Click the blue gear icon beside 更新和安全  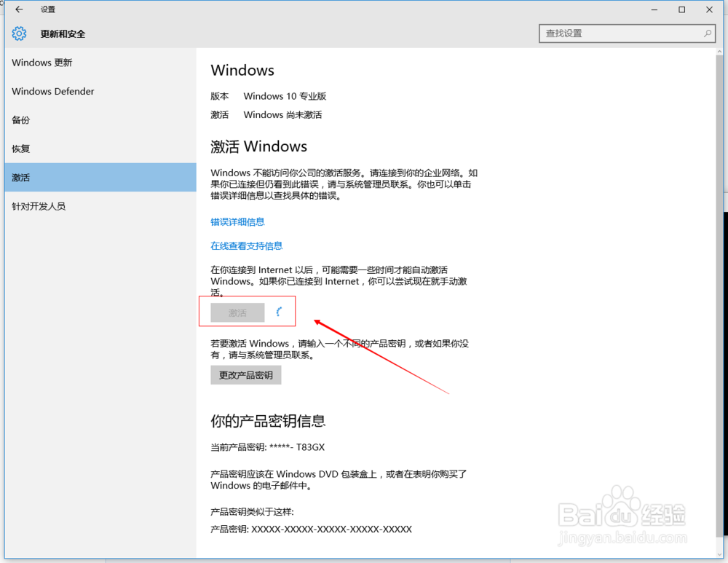tap(20, 33)
